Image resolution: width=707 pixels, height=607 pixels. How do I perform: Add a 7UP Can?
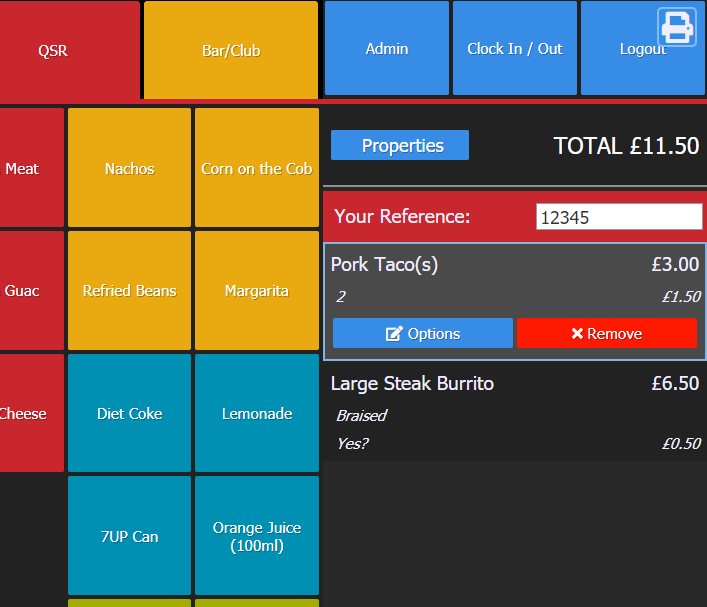129,536
